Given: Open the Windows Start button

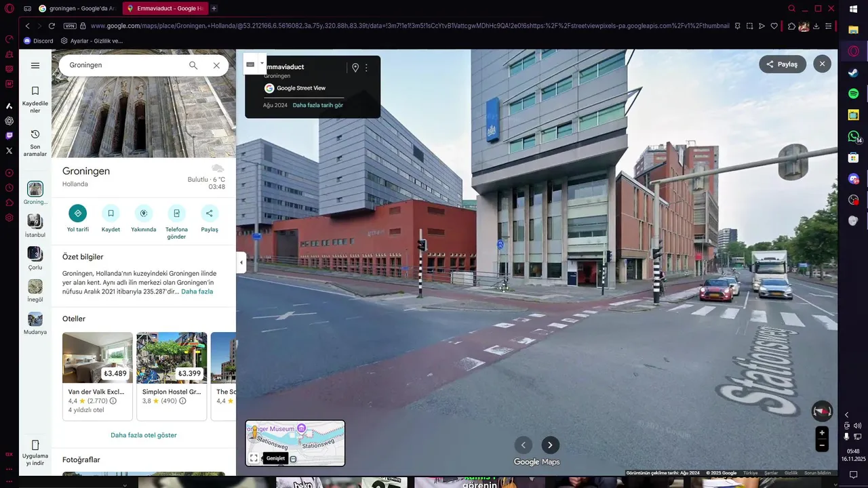Looking at the screenshot, I should 853,9.
